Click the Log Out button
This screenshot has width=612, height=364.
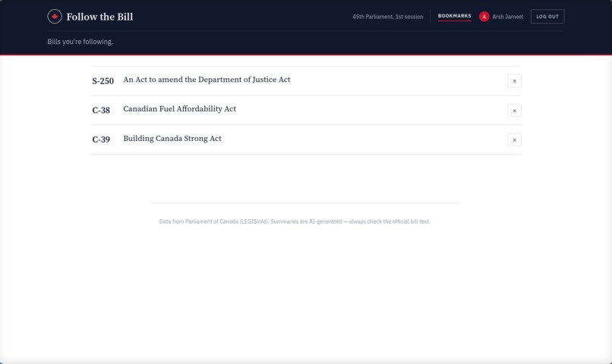pyautogui.click(x=547, y=17)
